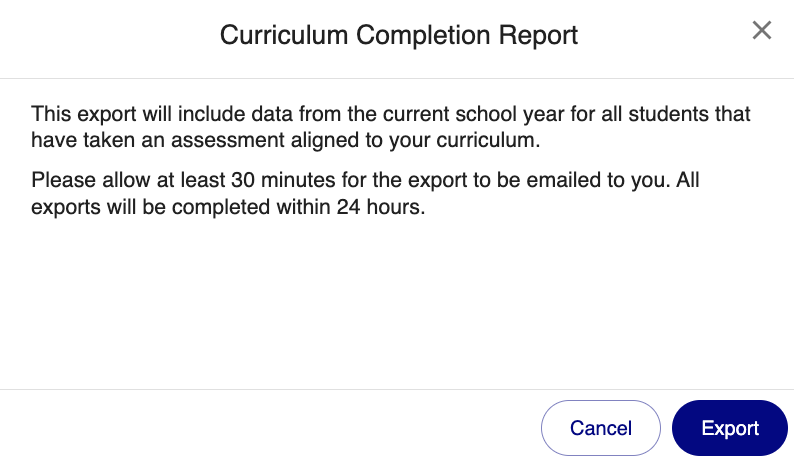Close the Curriculum Completion Report dialog
Viewport: 794px width, 462px height.
(762, 30)
